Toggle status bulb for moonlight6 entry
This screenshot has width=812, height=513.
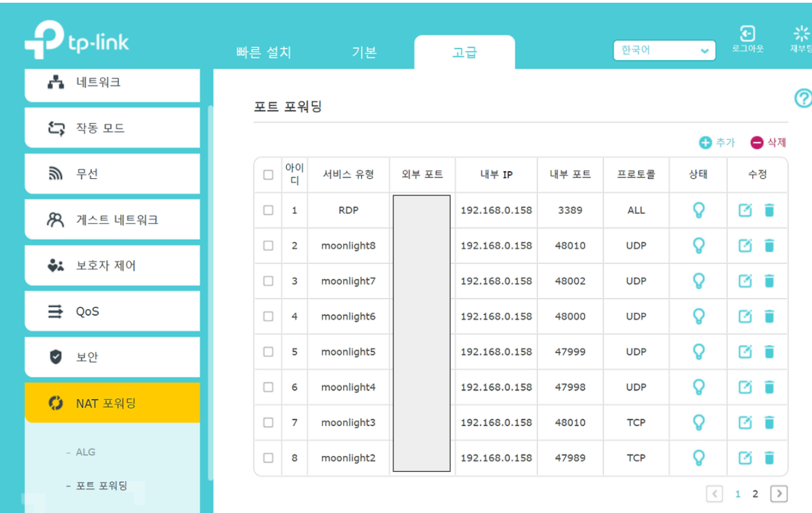click(698, 316)
